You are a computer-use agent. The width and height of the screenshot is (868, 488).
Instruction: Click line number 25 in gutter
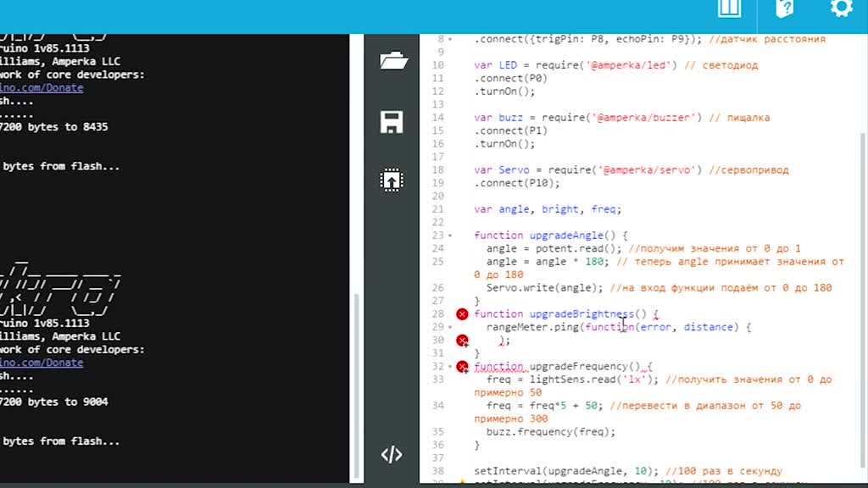pyautogui.click(x=438, y=262)
